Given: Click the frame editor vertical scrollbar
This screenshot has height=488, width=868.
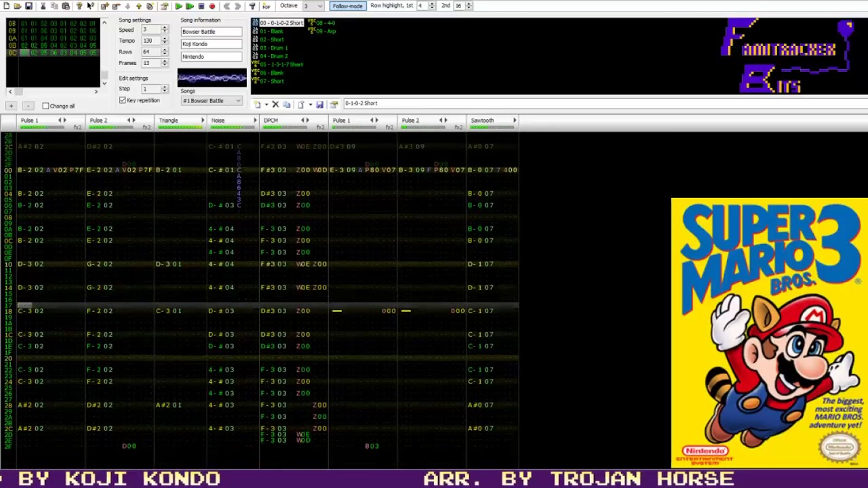Looking at the screenshot, I should click(104, 52).
